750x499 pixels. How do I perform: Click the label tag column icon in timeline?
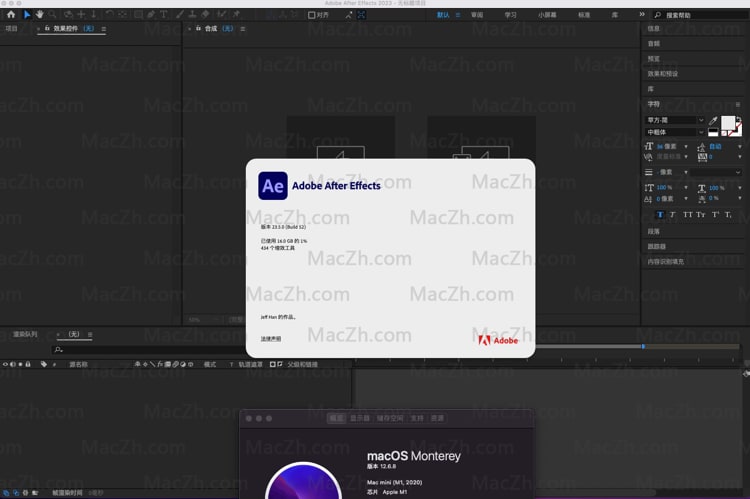tap(44, 365)
